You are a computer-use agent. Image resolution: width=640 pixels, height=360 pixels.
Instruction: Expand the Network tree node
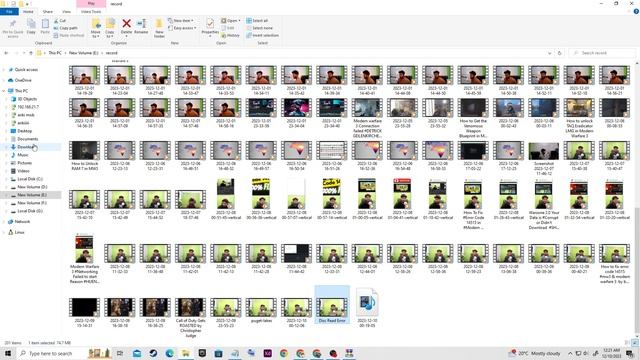4,221
